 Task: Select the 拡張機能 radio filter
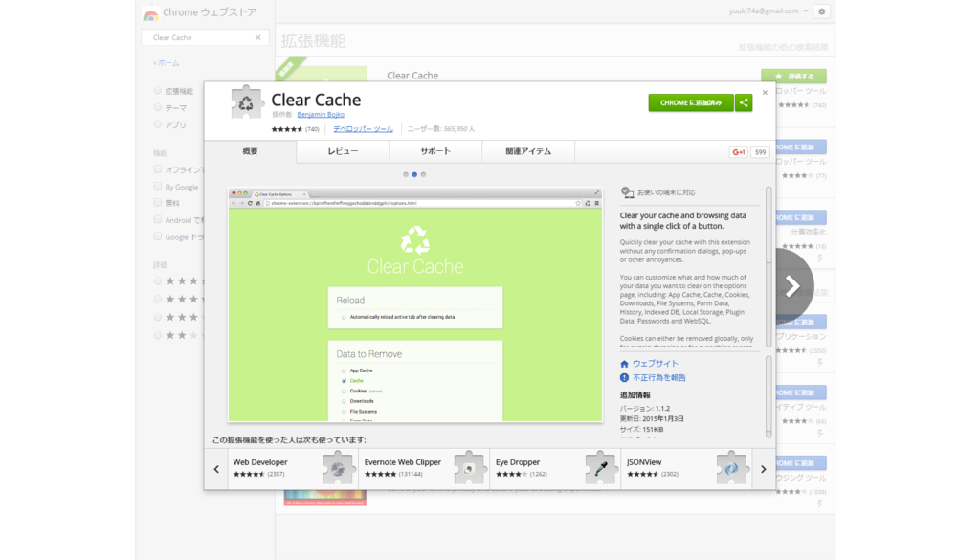point(158,91)
